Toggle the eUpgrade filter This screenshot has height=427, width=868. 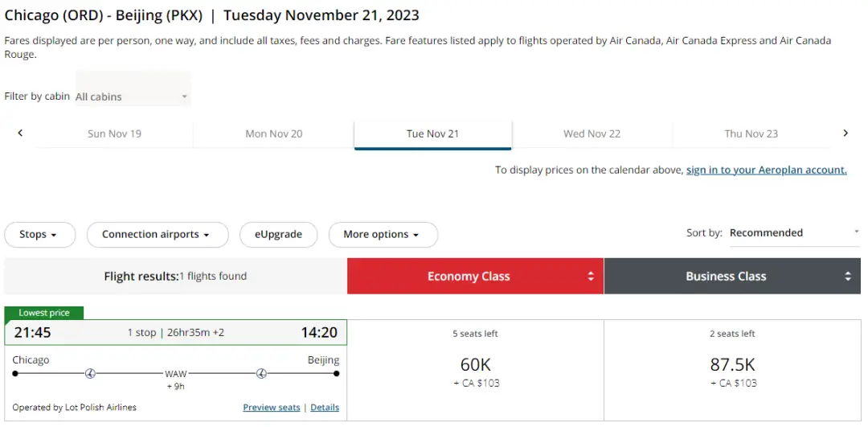(x=278, y=235)
